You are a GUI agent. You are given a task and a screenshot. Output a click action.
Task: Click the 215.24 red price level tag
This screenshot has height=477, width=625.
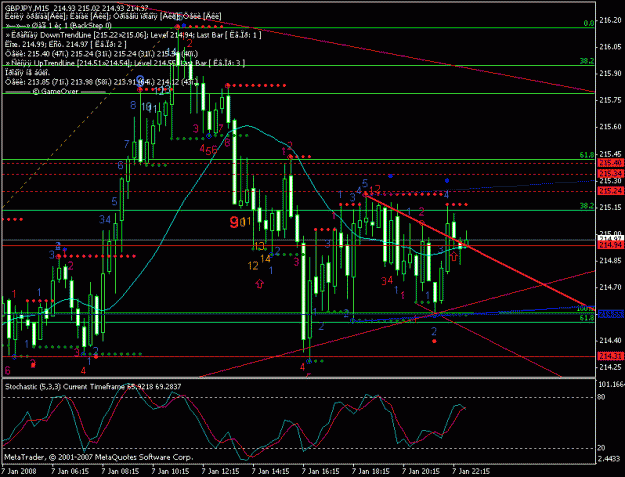point(610,191)
